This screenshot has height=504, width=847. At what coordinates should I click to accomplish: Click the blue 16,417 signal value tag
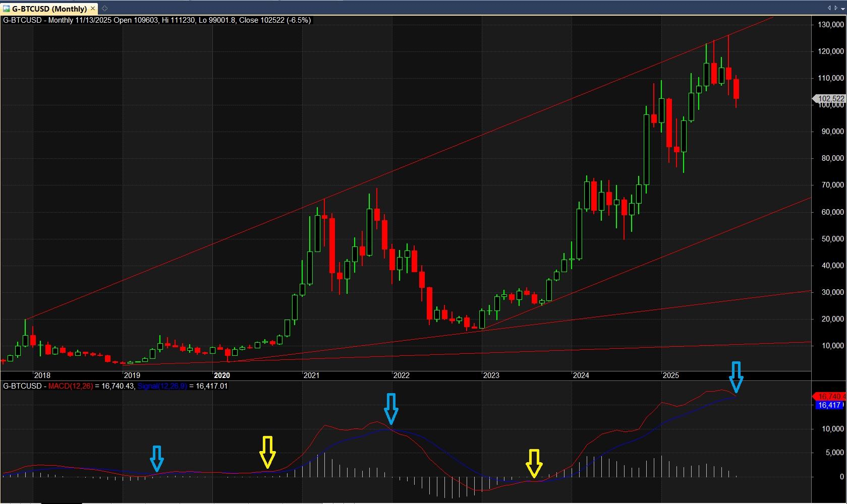point(830,405)
